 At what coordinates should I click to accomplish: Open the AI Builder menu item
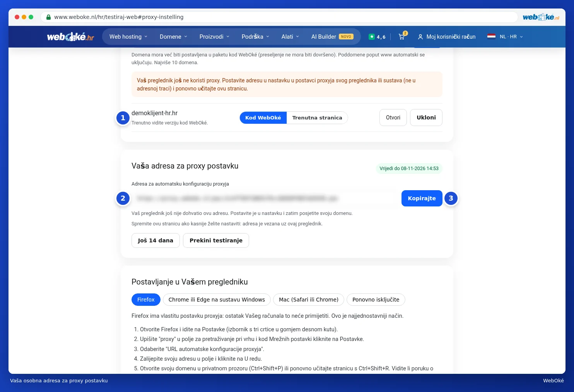[332, 37]
